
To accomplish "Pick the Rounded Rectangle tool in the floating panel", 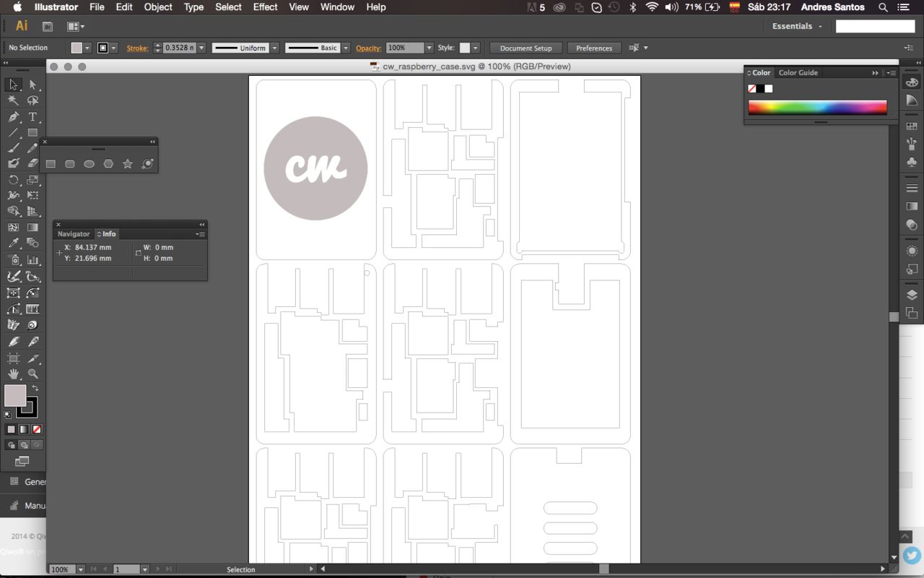I will click(x=70, y=164).
